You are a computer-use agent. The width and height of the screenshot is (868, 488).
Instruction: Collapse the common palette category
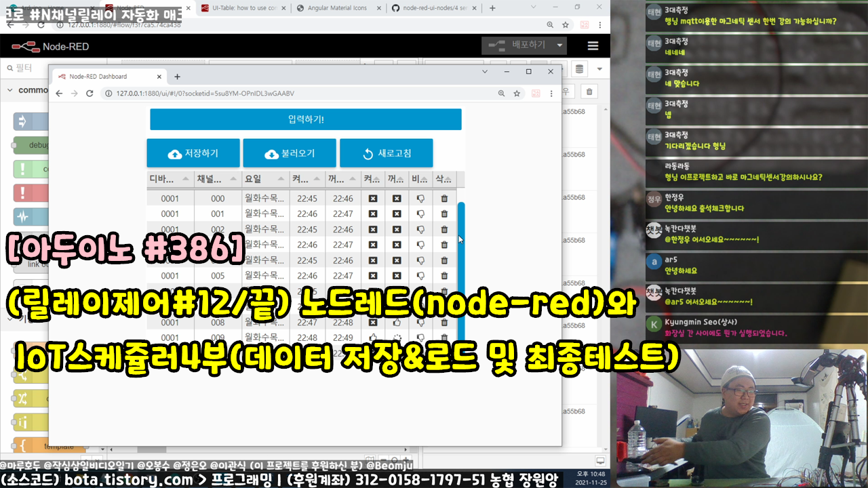click(x=9, y=90)
